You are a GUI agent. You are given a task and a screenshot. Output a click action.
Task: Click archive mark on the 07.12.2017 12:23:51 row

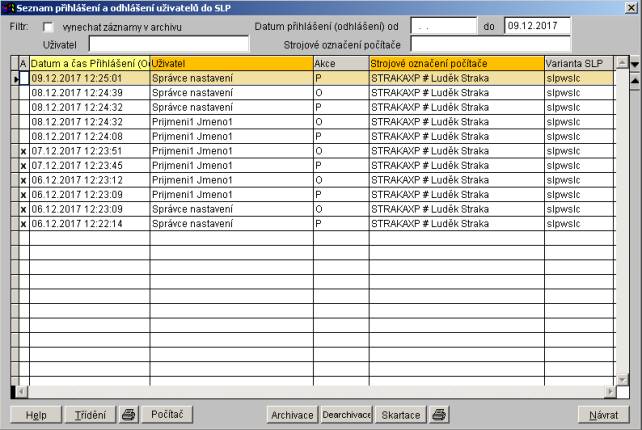pos(23,151)
